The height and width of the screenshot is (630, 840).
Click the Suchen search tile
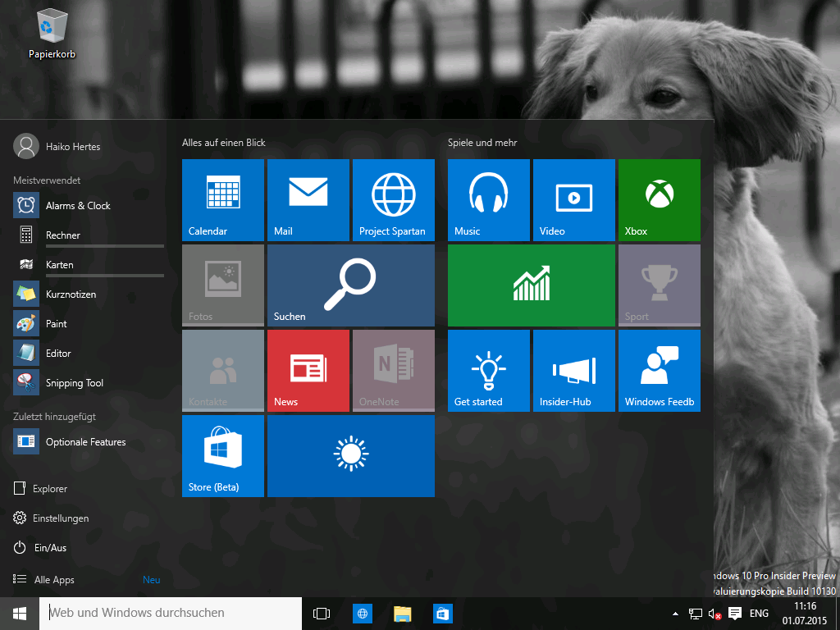[x=350, y=285]
